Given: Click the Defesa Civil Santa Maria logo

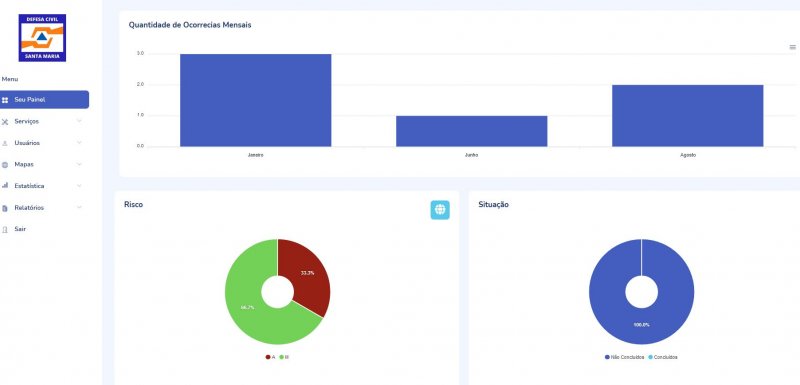Looking at the screenshot, I should [42, 38].
